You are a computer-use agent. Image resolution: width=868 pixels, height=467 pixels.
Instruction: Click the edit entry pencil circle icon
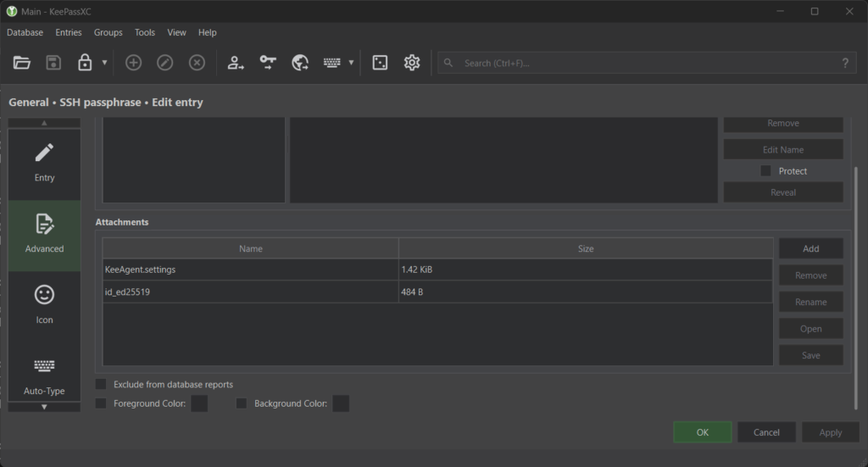(165, 63)
